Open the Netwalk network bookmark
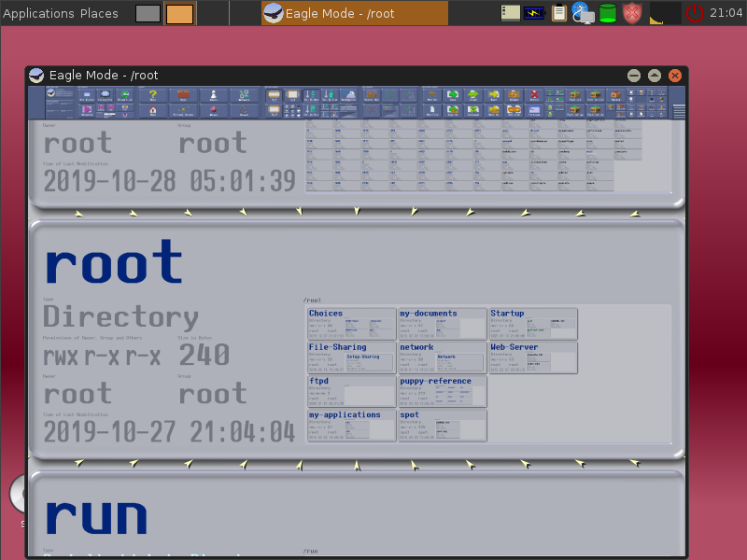Viewport: 747px width, 560px height. tap(244, 95)
